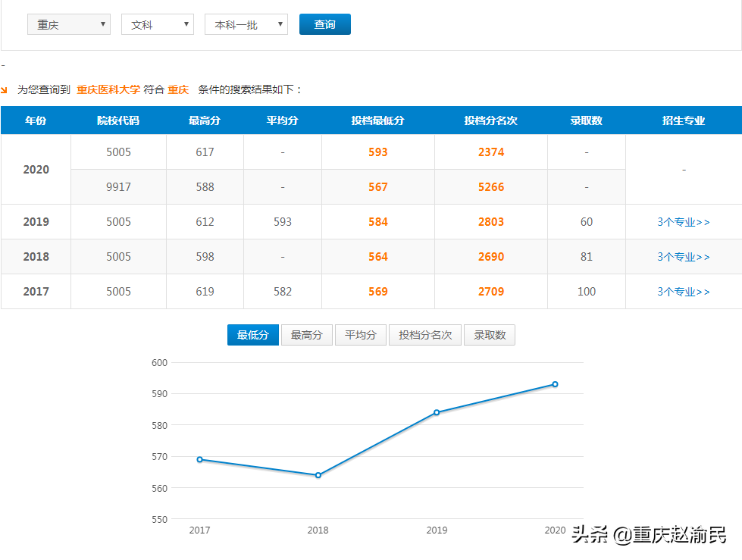This screenshot has width=742, height=560.
Task: Open the 文科 subject dropdown
Action: point(157,23)
